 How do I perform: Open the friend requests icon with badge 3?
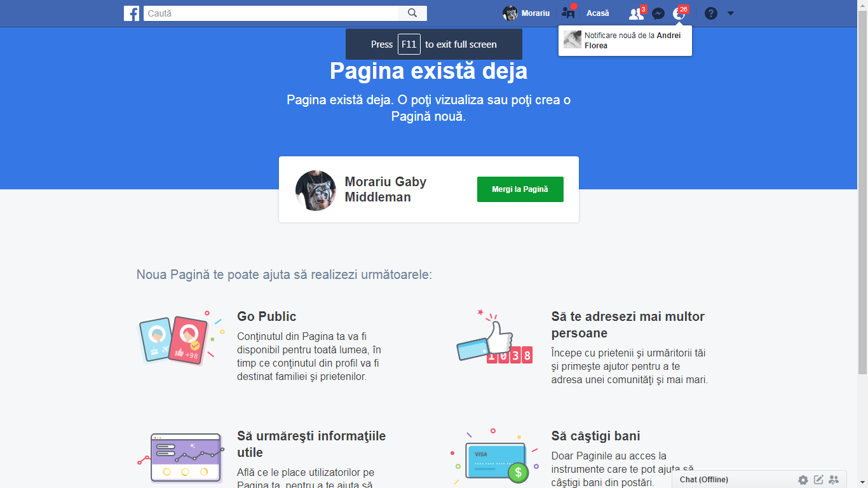tap(636, 13)
